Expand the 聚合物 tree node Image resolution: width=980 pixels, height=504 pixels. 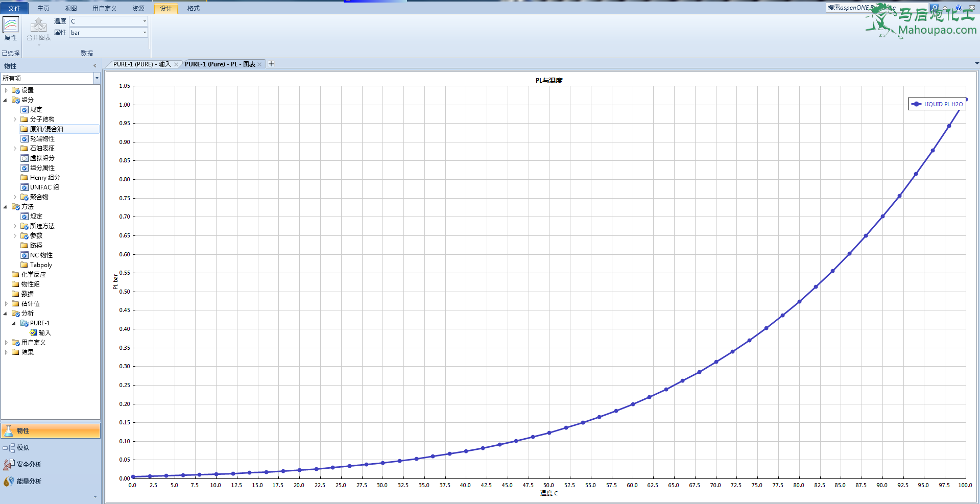[x=15, y=197]
